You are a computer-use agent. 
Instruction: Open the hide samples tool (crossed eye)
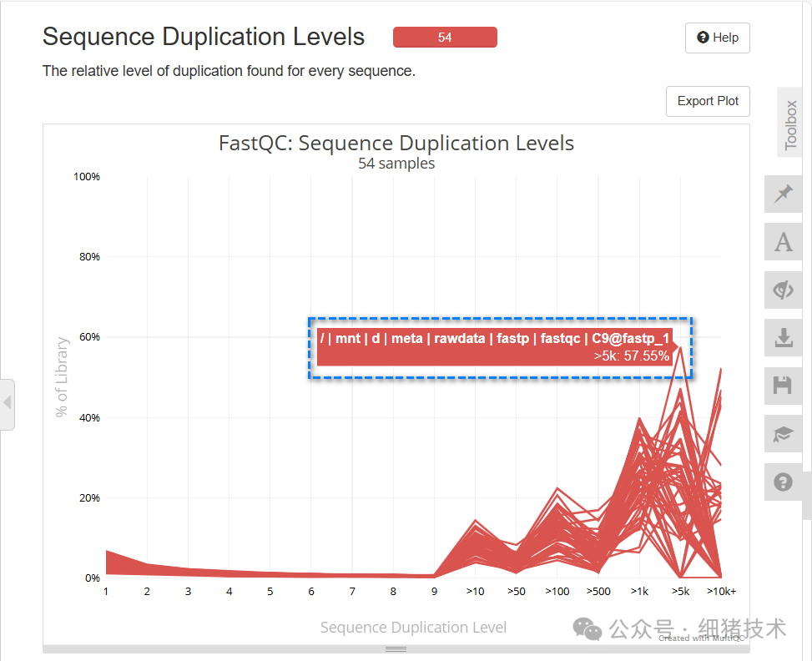[x=783, y=290]
